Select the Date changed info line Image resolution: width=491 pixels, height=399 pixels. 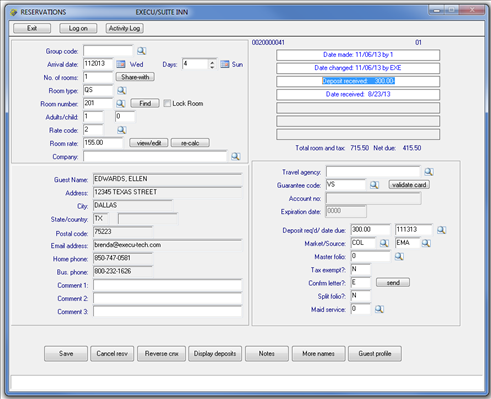click(358, 68)
